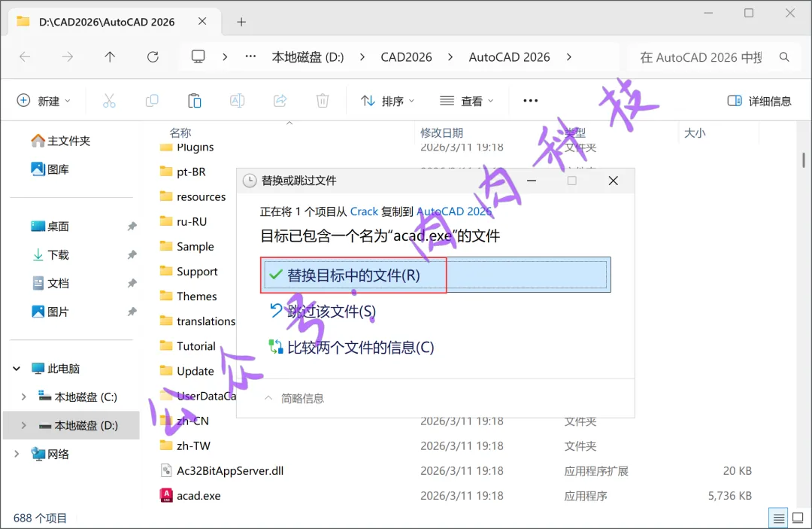Open 主文件夹 in navigation pane
This screenshot has width=812, height=529.
(x=61, y=141)
